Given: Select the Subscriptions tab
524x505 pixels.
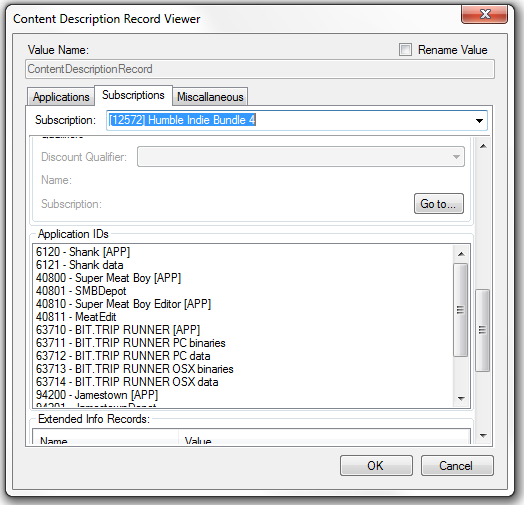Looking at the screenshot, I should pyautogui.click(x=133, y=95).
